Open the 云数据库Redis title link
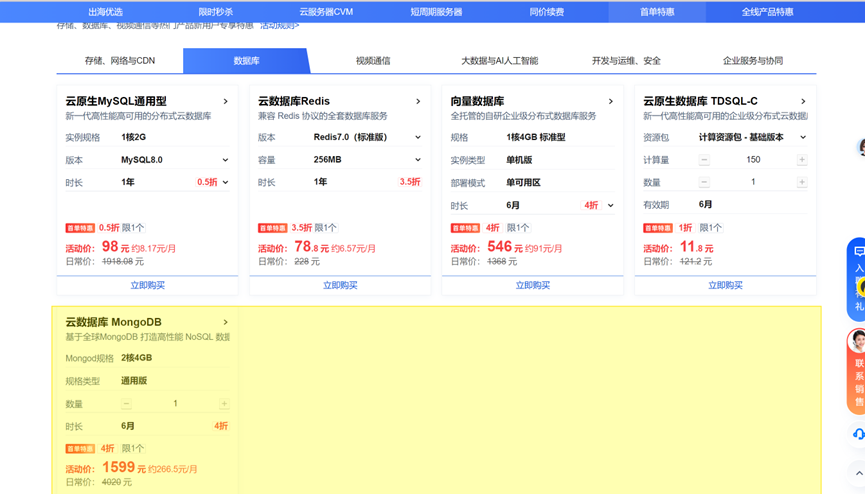Screen dimensions: 865x494 pyautogui.click(x=293, y=101)
